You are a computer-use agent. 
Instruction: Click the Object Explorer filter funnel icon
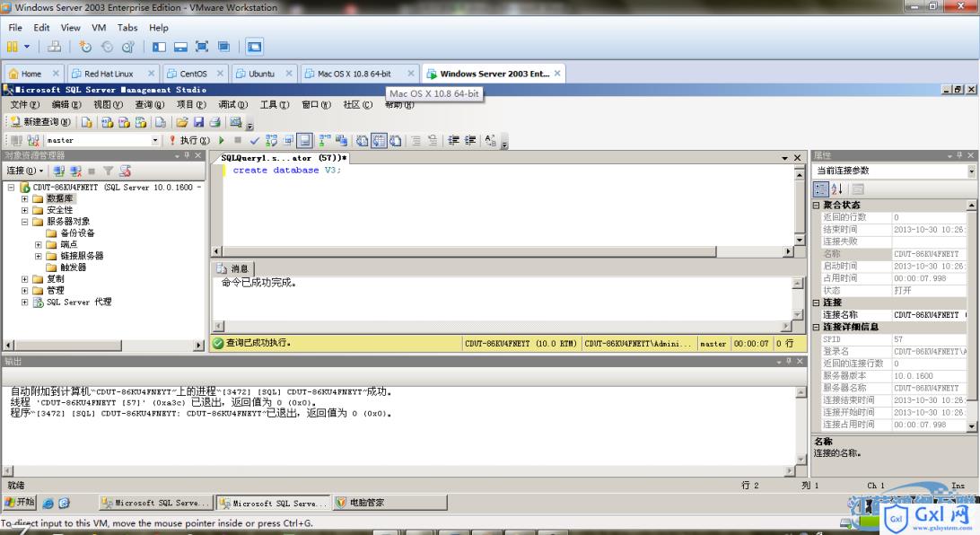pyautogui.click(x=108, y=171)
